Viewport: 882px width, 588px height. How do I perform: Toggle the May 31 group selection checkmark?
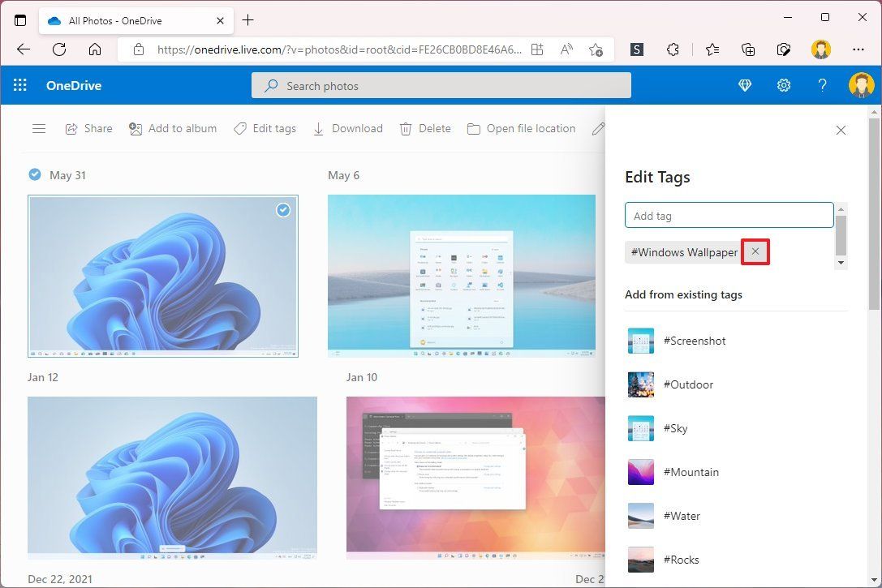[x=35, y=174]
